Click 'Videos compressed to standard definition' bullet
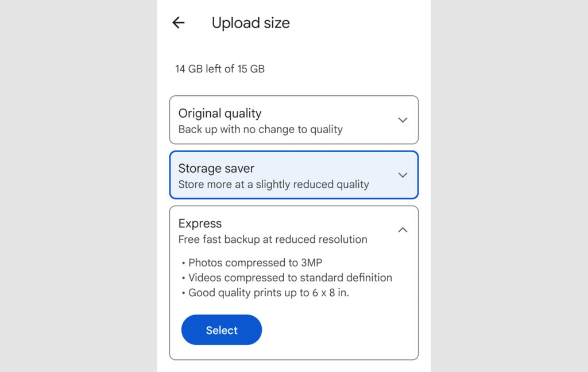This screenshot has height=372, width=588. (x=290, y=277)
